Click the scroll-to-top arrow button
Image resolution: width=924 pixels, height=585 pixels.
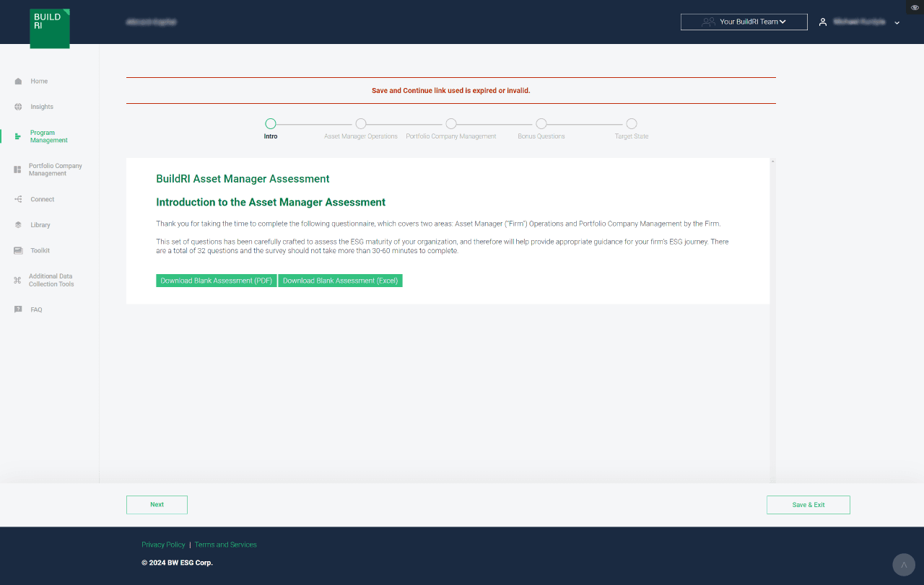click(904, 565)
